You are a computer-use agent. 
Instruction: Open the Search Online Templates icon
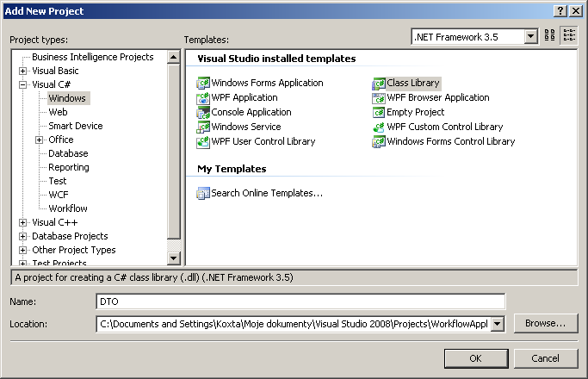[203, 193]
